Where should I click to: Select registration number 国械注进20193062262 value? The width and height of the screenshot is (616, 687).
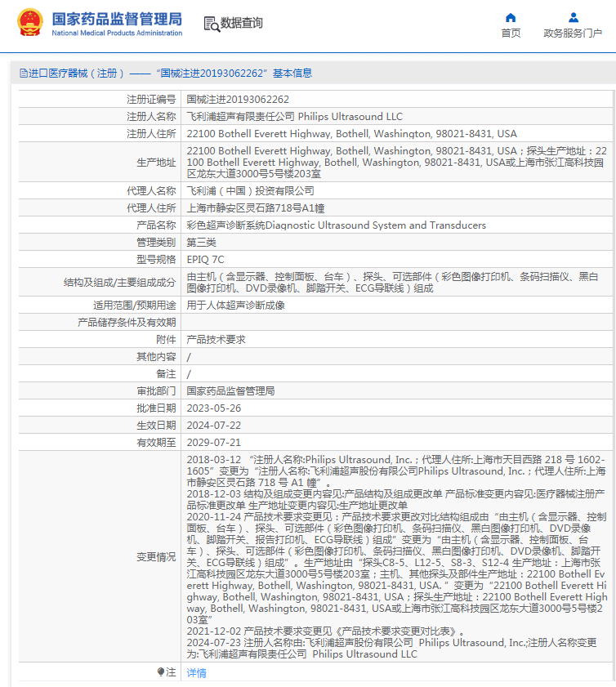(238, 100)
